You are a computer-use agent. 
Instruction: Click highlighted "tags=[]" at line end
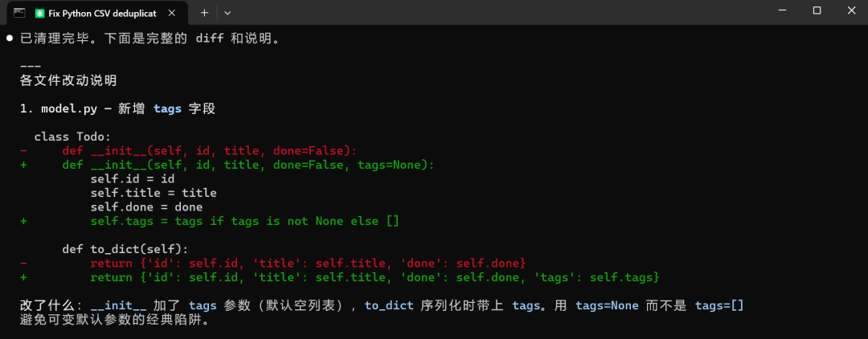click(719, 306)
